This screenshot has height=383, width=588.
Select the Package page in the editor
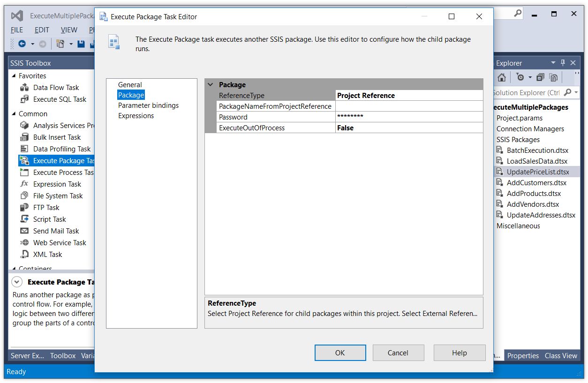point(131,95)
